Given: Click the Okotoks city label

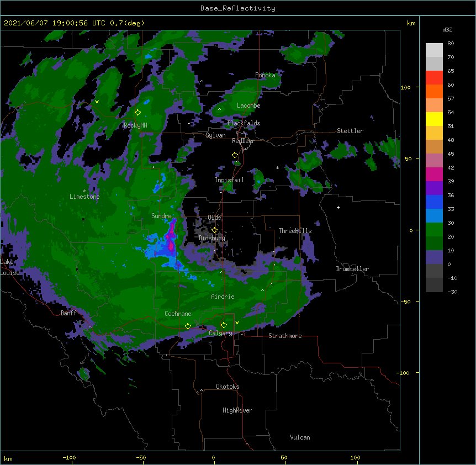Looking at the screenshot, I should [228, 387].
